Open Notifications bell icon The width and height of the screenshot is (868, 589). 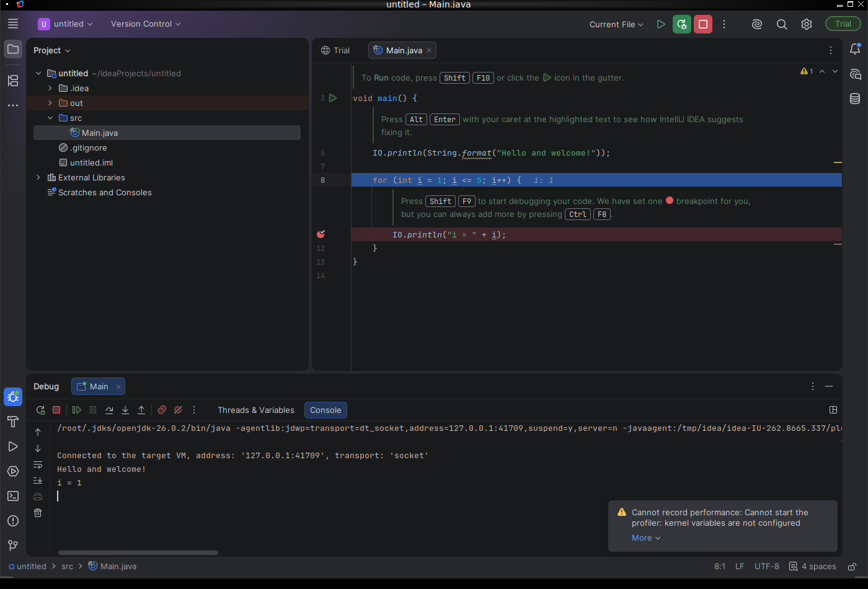click(855, 49)
